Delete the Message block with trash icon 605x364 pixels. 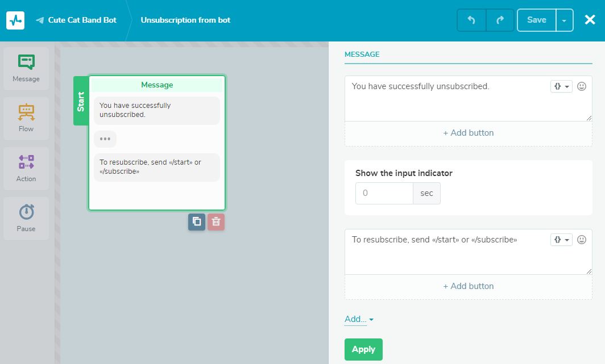(216, 222)
